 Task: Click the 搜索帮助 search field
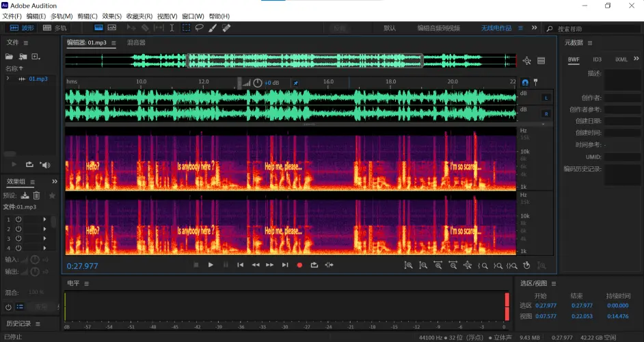[591, 29]
